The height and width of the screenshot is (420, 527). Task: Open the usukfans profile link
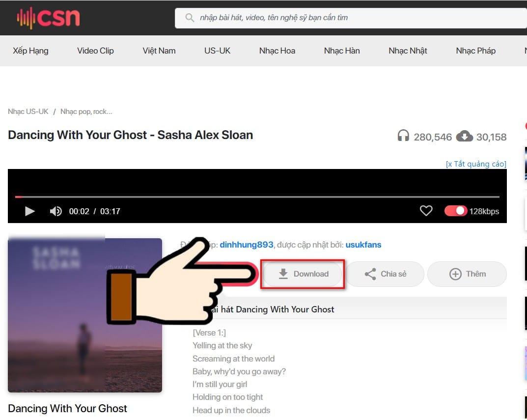(x=363, y=245)
